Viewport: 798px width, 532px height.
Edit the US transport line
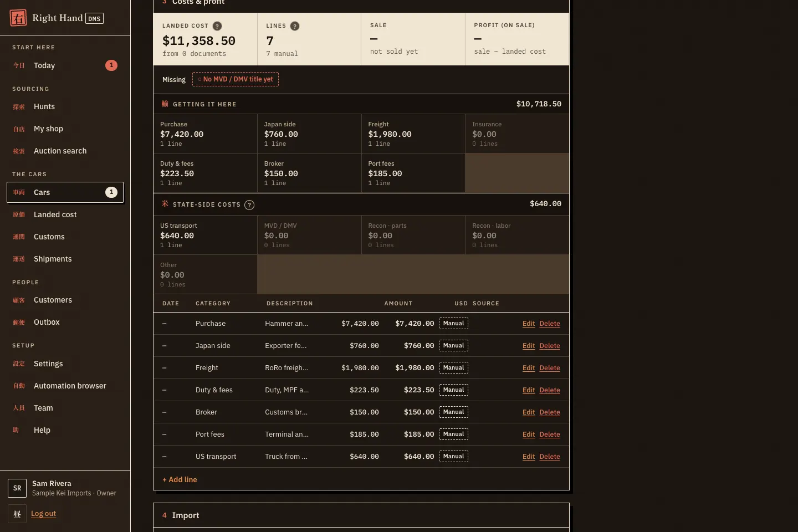(x=529, y=457)
